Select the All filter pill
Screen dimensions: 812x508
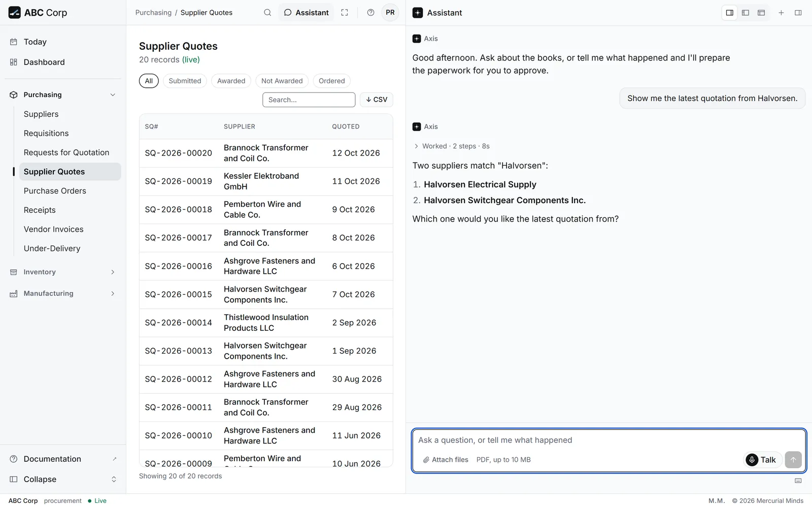[149, 81]
